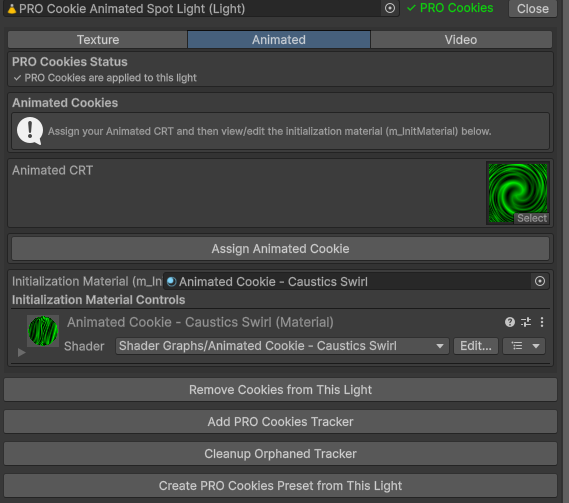Select a different Animated CRT texture
The width and height of the screenshot is (569, 503).
(532, 218)
